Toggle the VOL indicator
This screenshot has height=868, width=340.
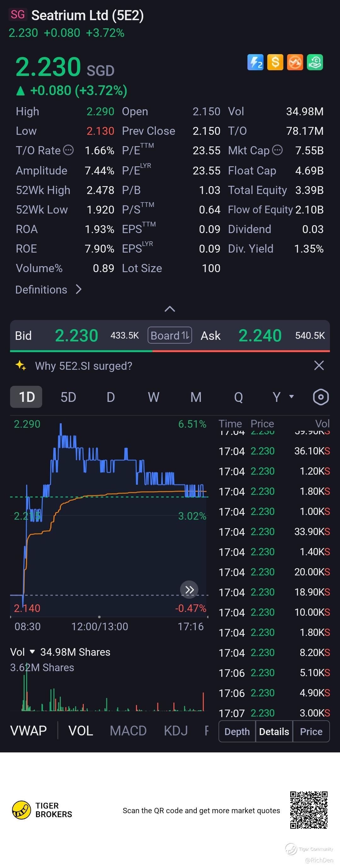[81, 731]
